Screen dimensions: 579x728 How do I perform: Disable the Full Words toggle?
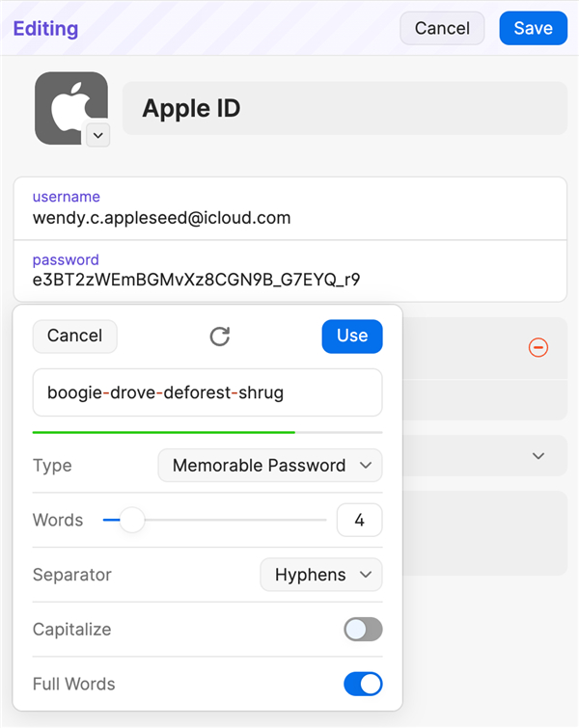pyautogui.click(x=363, y=684)
